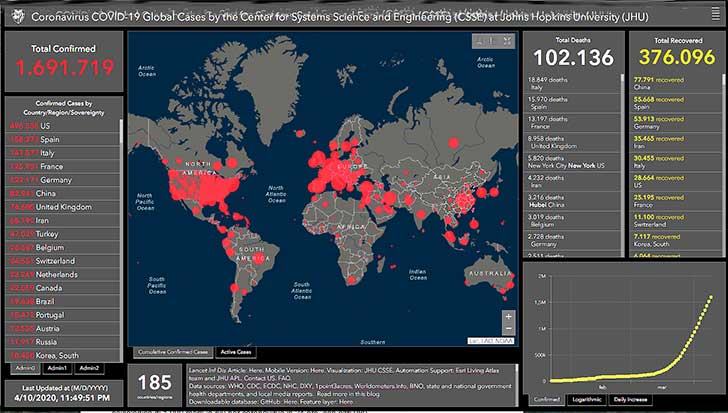The image size is (728, 413).
Task: Select the Active Cases map tab
Action: (236, 352)
